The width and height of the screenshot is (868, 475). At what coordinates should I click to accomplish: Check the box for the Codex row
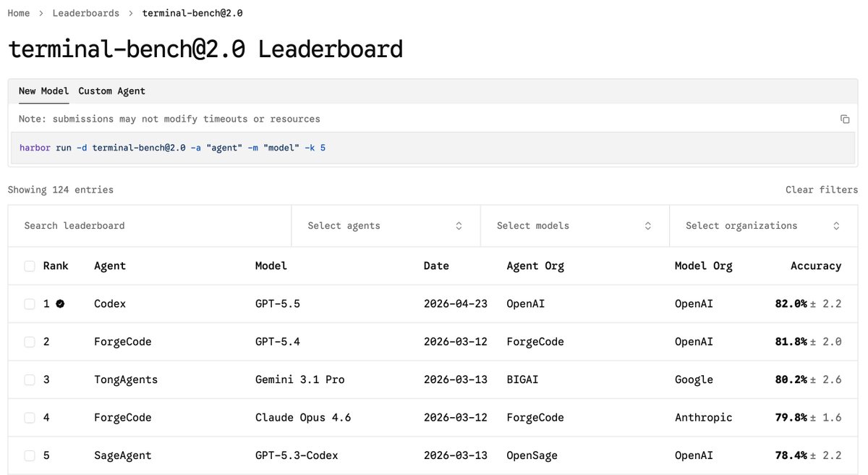coord(30,304)
